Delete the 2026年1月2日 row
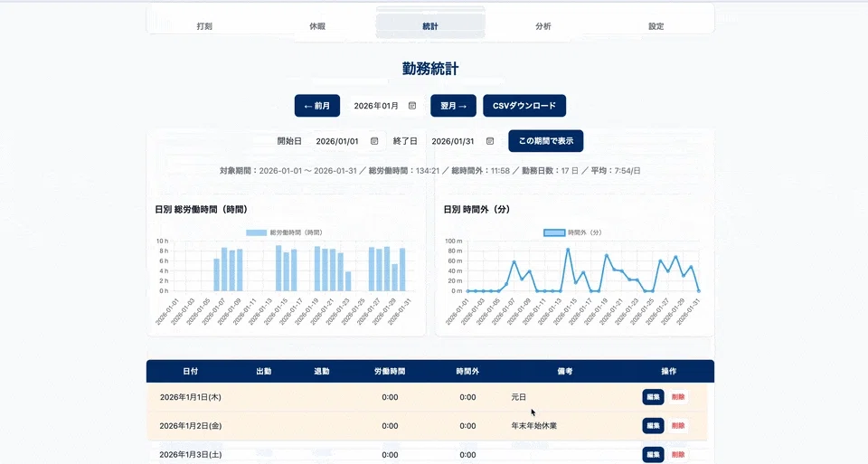Viewport: 868px width, 464px height. click(678, 426)
